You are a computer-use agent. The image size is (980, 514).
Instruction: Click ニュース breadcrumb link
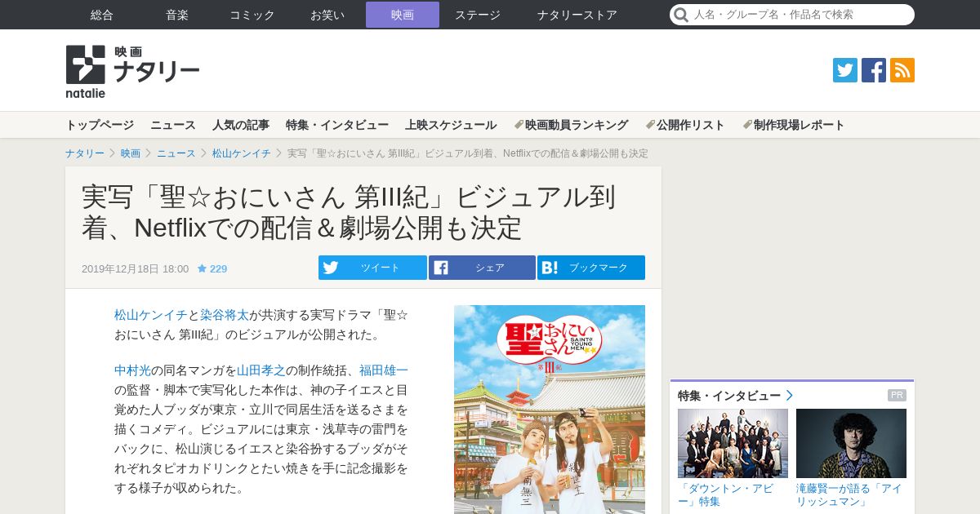(x=176, y=153)
